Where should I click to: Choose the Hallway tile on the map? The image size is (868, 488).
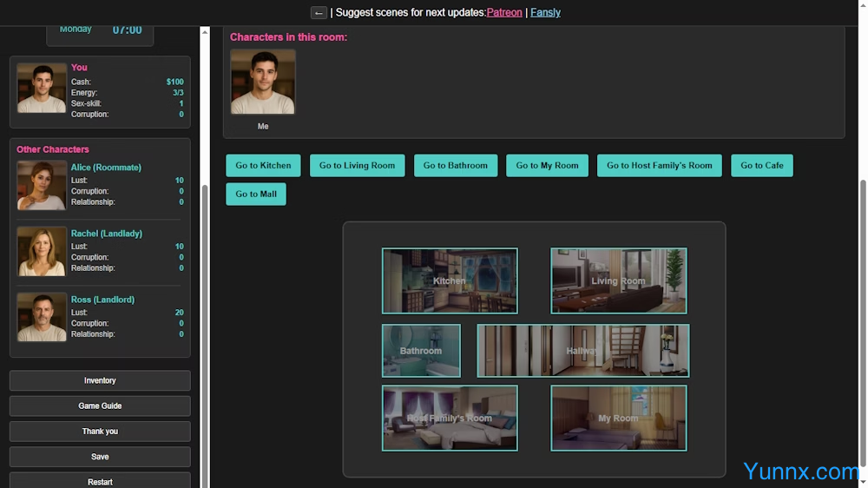582,351
